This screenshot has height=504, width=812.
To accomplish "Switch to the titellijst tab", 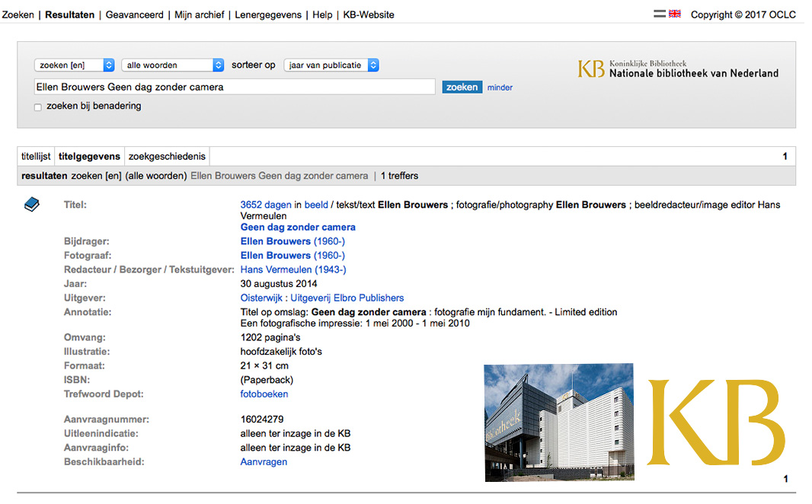I will point(36,156).
